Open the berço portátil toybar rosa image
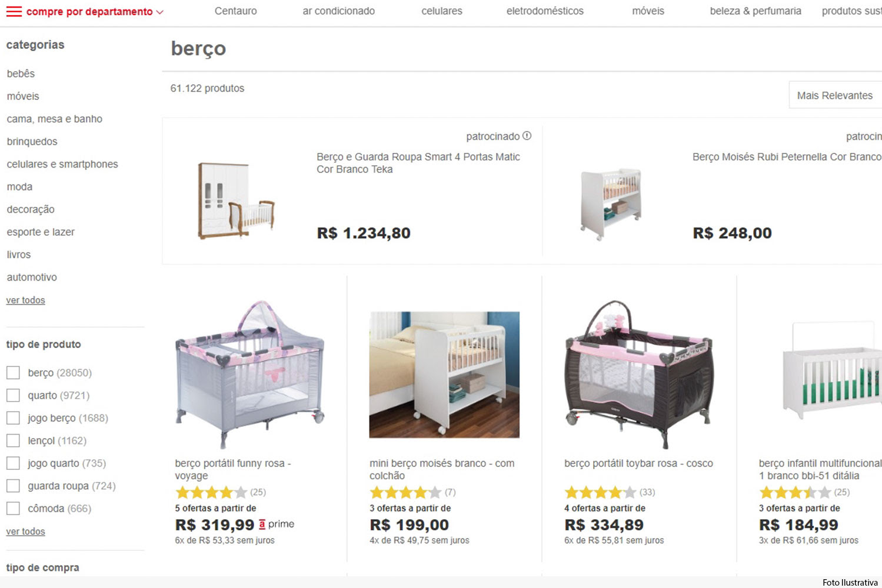882x588 pixels. pyautogui.click(x=638, y=374)
